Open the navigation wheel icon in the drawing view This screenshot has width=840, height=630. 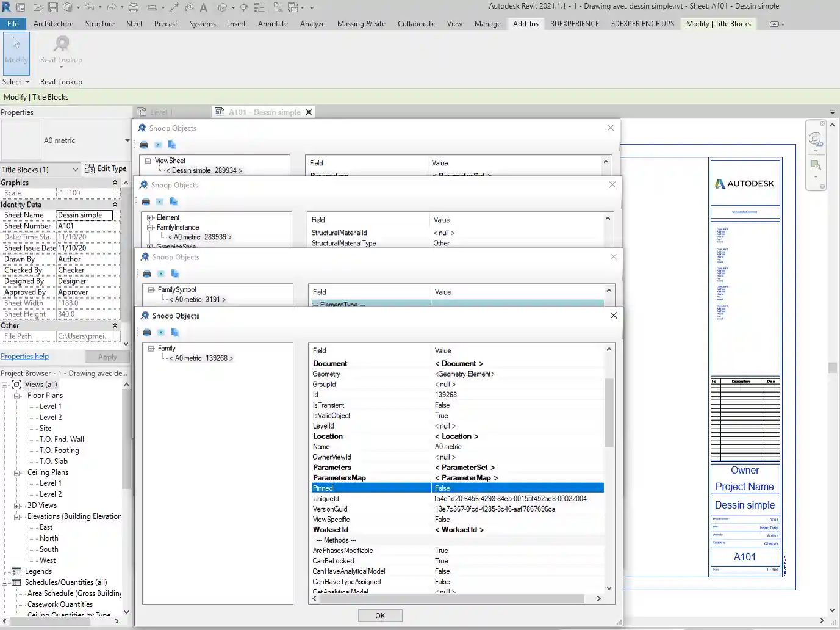click(815, 140)
